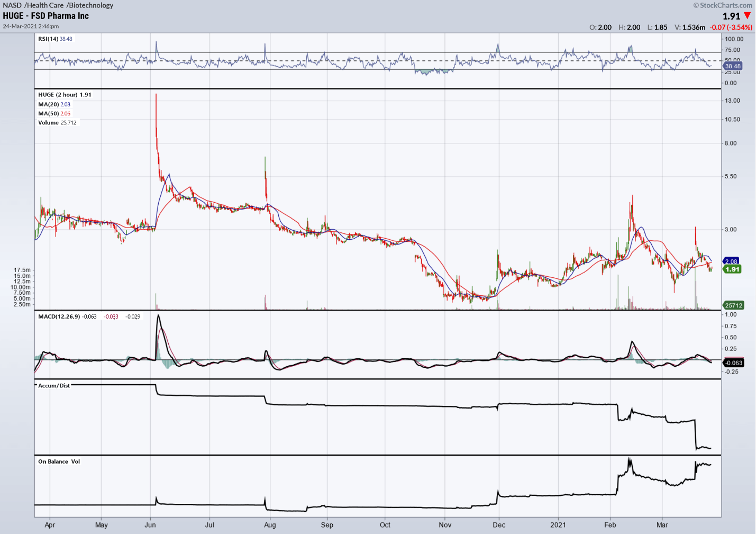Click the Nov label on the time axis
Viewport: 756px width, 534px height.
445,525
